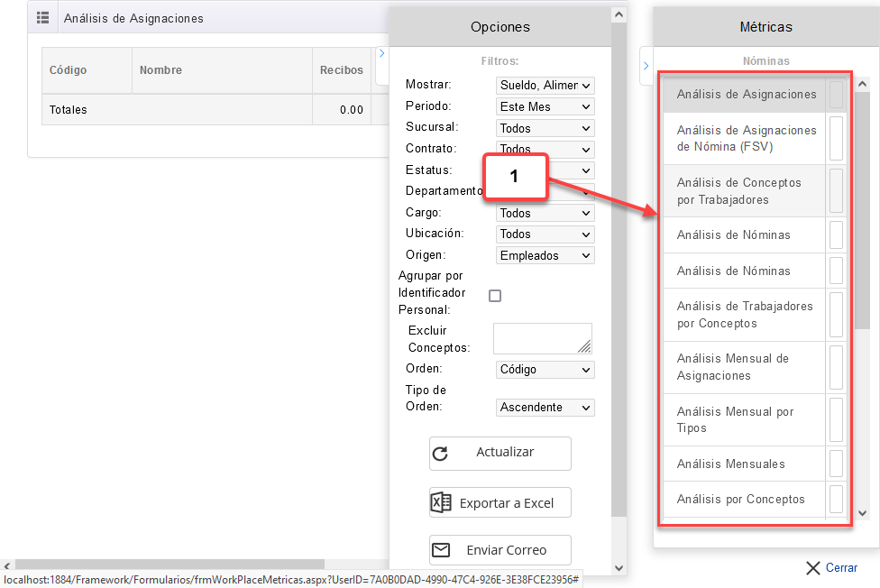Viewport: 880px width, 588px height.
Task: Click the blue chevron next to Recibos column
Action: pyautogui.click(x=381, y=54)
